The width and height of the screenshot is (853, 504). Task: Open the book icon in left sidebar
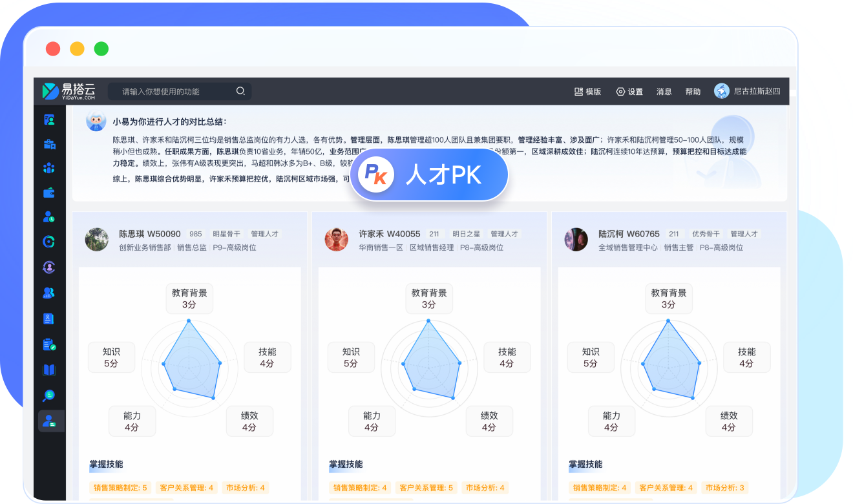[49, 370]
